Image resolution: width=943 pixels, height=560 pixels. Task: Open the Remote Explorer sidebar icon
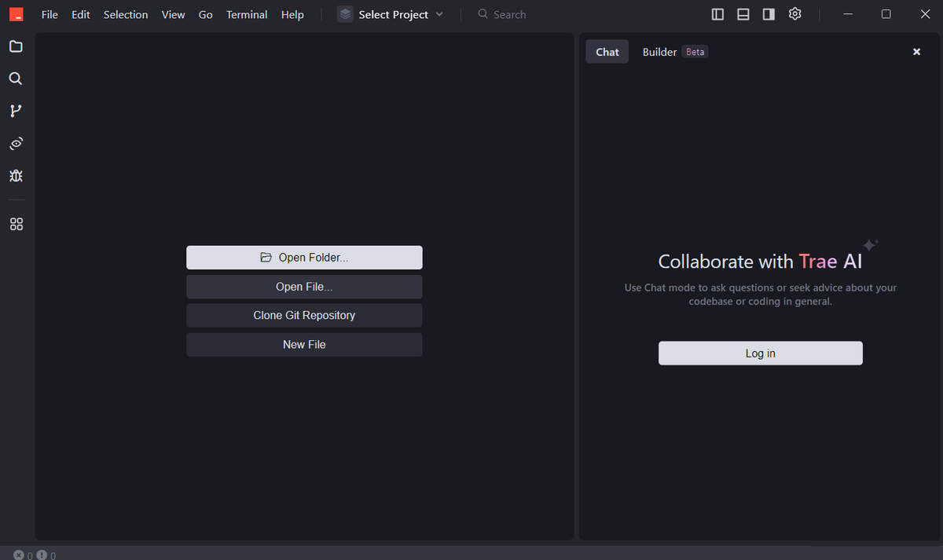point(16,143)
